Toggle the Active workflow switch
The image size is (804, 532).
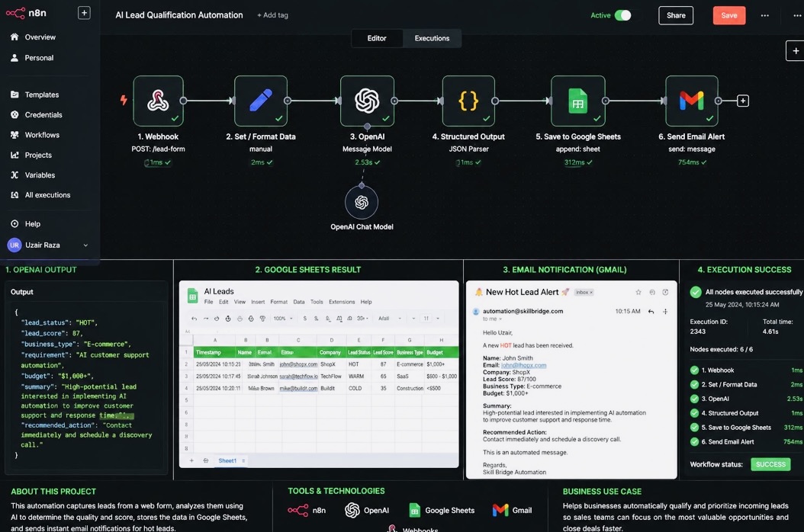[622, 15]
